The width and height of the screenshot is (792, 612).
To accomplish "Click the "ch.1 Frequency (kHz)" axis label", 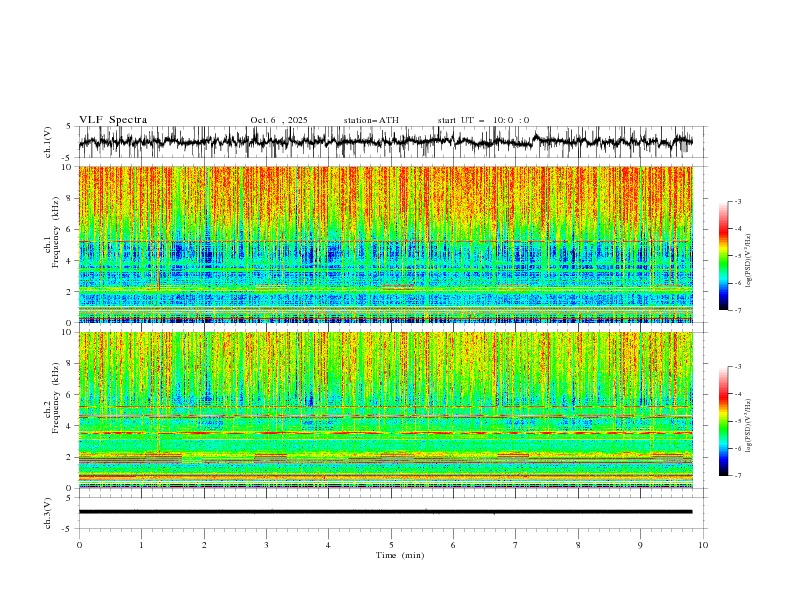I will pos(52,230).
